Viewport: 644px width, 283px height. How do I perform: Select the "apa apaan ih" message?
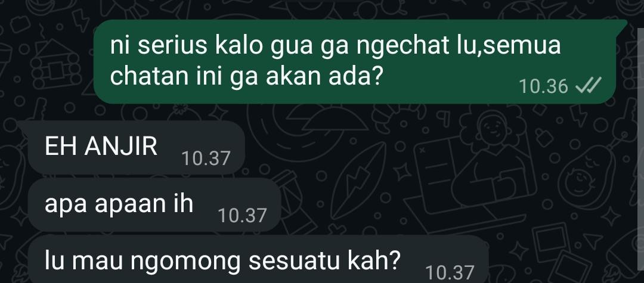pyautogui.click(x=154, y=204)
